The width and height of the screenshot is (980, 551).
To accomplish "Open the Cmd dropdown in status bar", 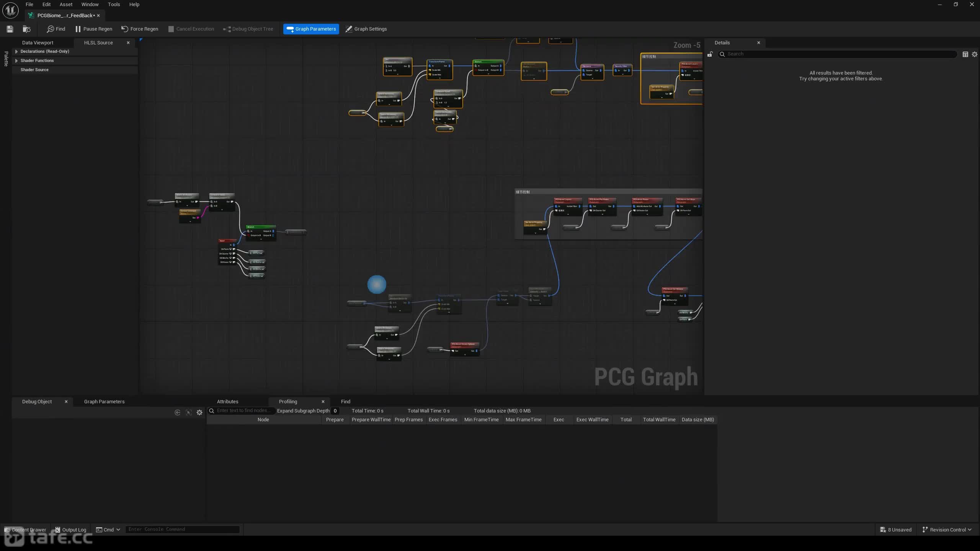I will coord(108,530).
